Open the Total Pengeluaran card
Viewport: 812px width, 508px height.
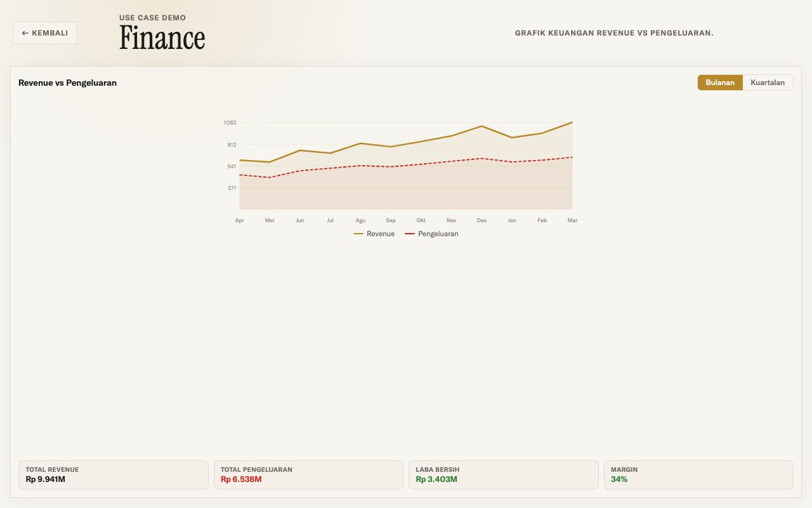click(x=308, y=475)
